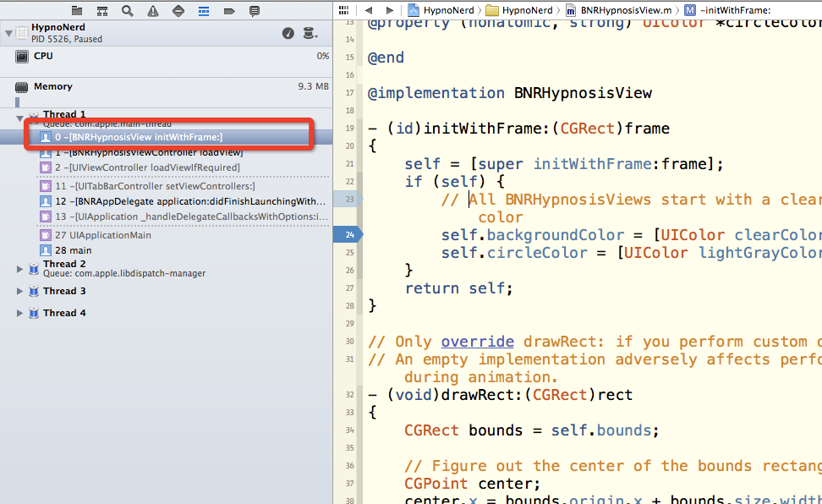Select the HypnoNerd project in jump bar
The image size is (822, 504).
point(441,10)
